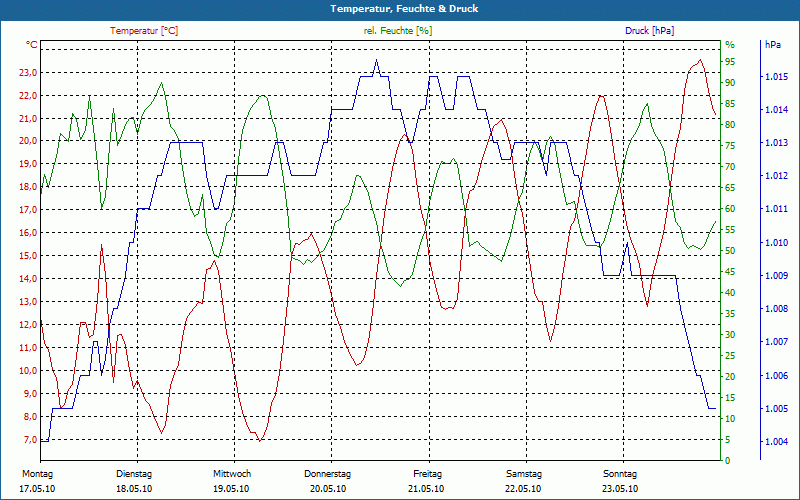
Task: Click the '40' humidity axis value
Action: [730, 292]
